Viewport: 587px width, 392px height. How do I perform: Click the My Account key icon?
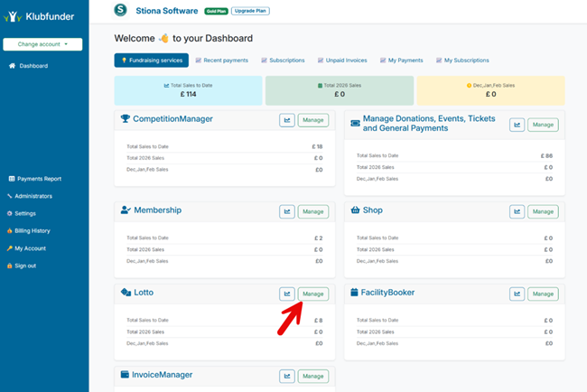(9, 248)
